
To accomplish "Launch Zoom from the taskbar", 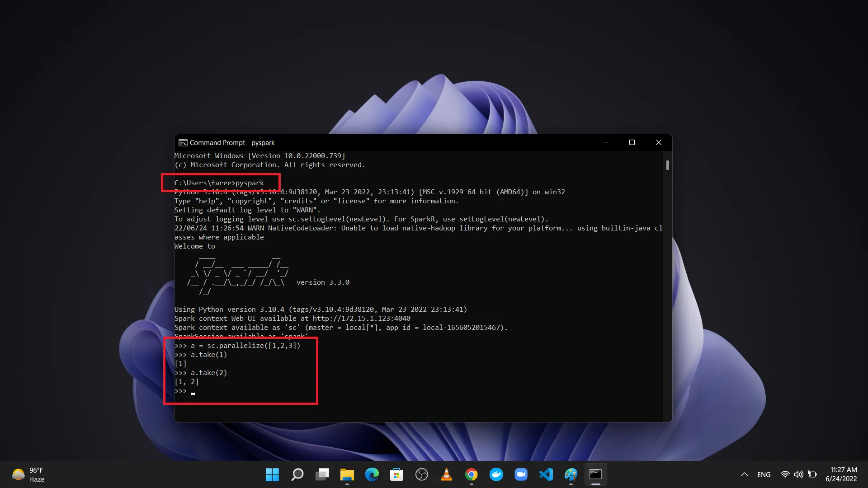I will click(521, 474).
